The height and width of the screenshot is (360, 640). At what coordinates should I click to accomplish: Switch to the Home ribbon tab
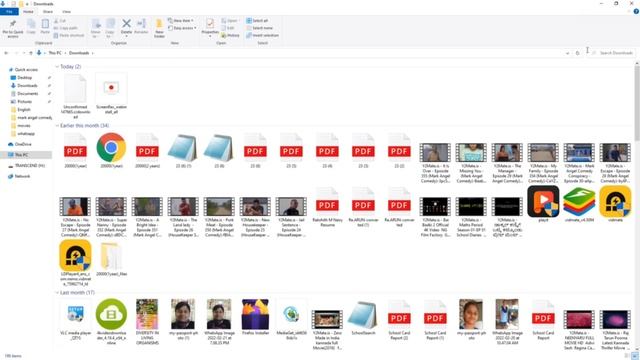tap(28, 12)
